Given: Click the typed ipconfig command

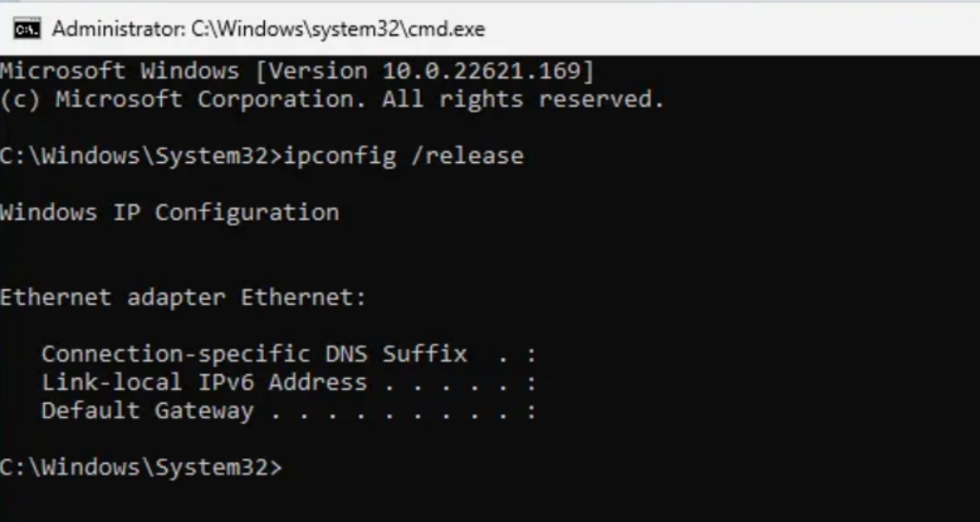Looking at the screenshot, I should tap(338, 156).
